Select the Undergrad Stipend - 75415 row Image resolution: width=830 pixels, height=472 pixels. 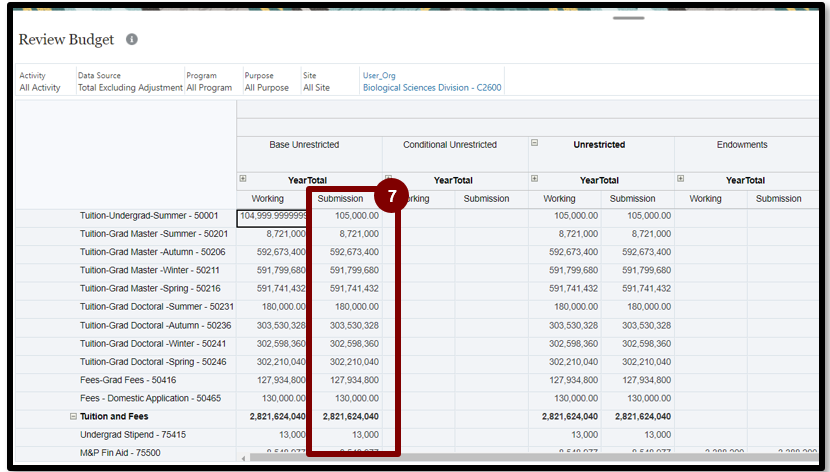pyautogui.click(x=133, y=435)
